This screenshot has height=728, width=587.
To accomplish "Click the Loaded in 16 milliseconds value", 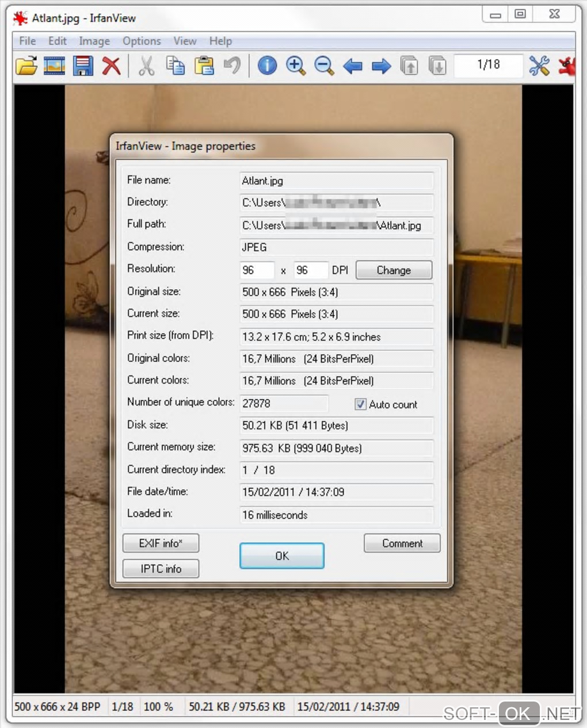I will coord(336,515).
